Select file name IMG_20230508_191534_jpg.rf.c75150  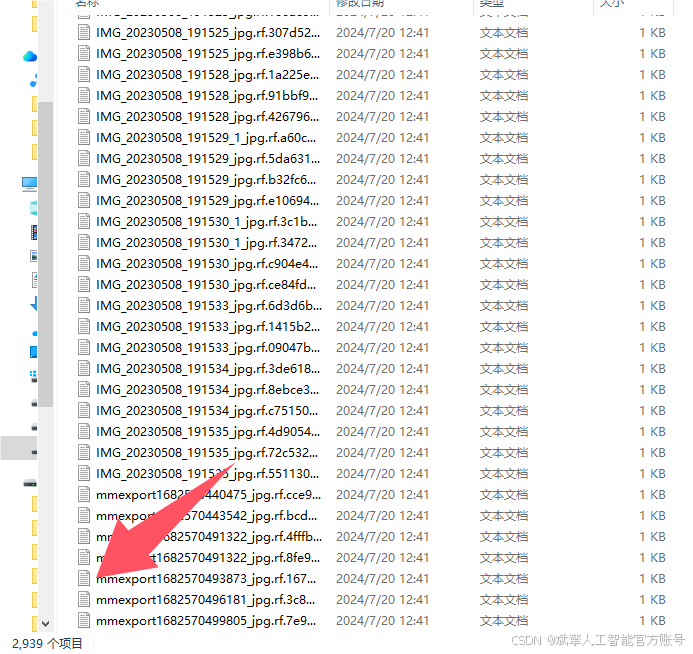(x=207, y=411)
